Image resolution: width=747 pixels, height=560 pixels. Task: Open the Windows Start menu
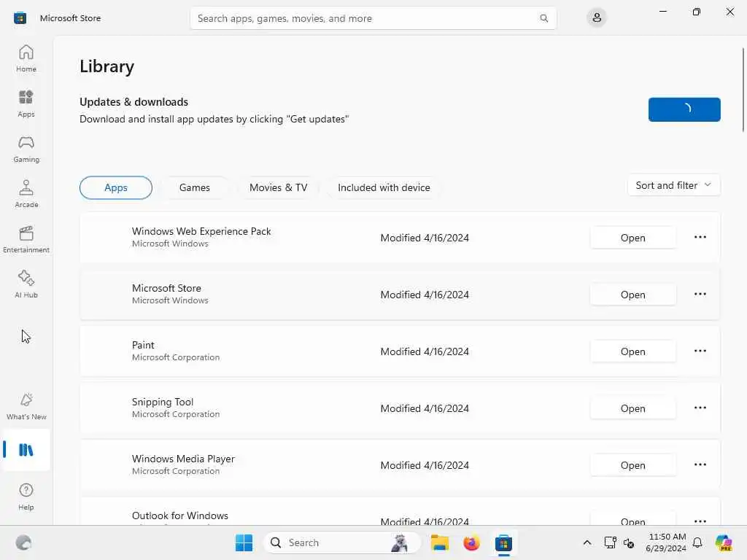tap(244, 542)
